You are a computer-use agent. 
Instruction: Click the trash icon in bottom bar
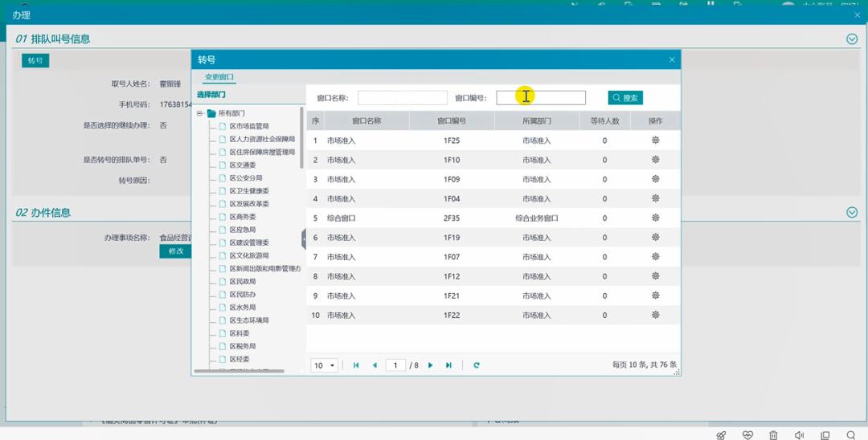pos(773,435)
